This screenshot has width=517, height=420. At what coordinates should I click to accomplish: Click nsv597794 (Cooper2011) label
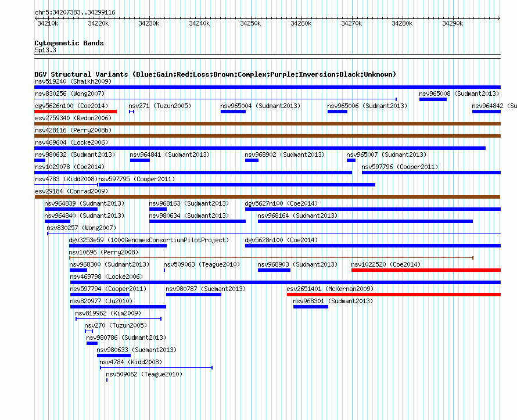(108, 289)
